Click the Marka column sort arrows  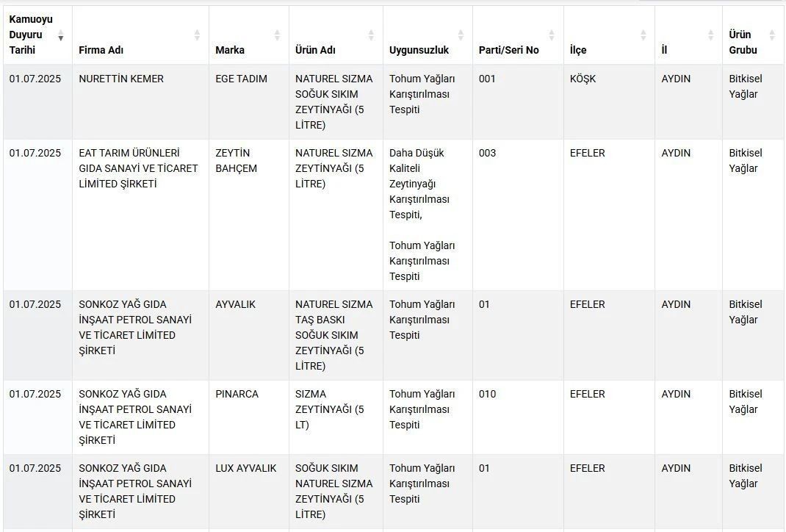pos(277,35)
